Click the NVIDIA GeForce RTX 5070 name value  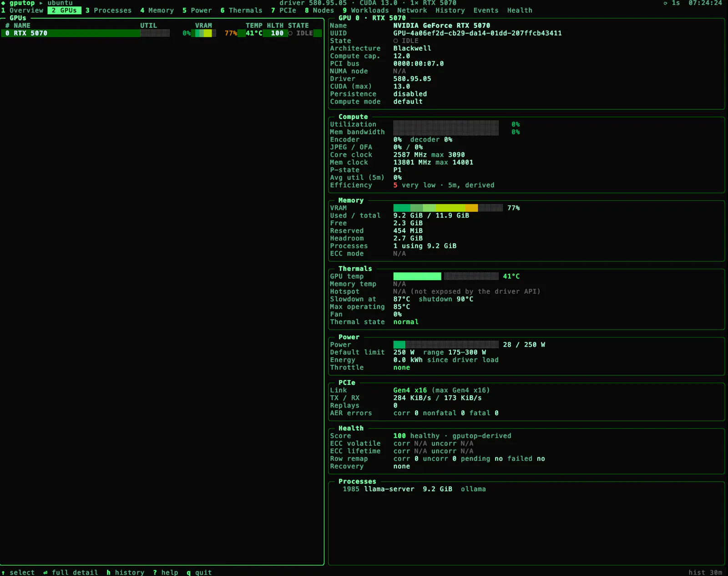pyautogui.click(x=442, y=25)
